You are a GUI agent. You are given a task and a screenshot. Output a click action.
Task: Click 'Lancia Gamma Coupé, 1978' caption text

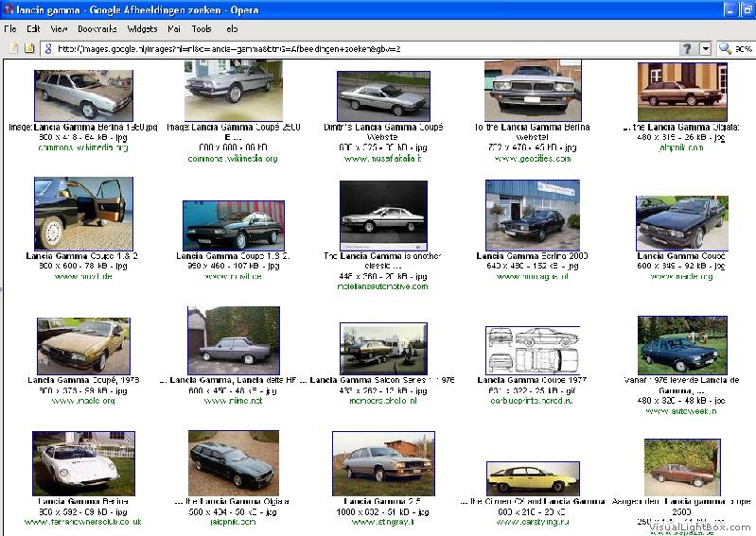(x=83, y=380)
